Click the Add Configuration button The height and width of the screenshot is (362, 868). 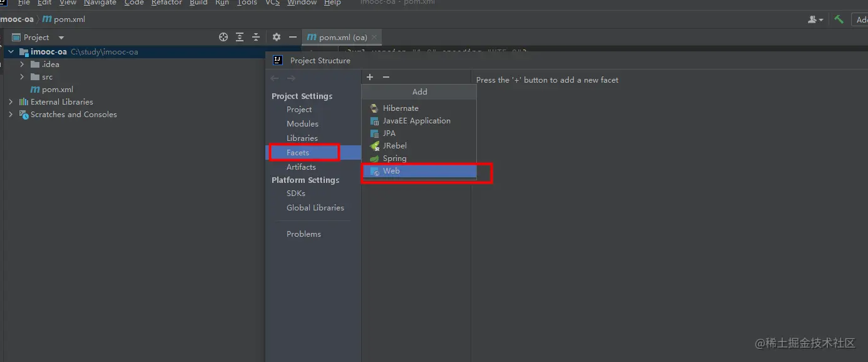tap(860, 19)
